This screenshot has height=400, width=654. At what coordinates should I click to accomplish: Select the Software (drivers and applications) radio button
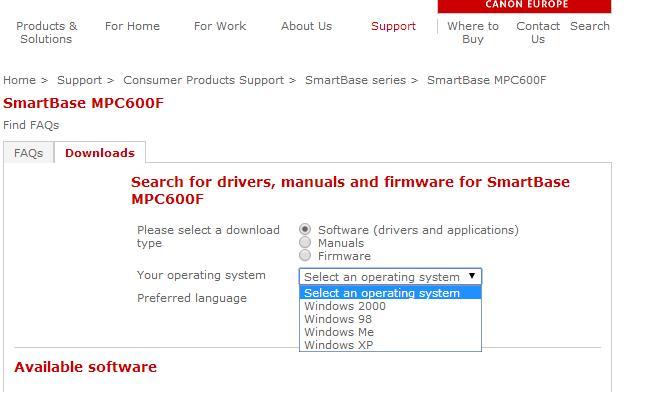point(305,229)
